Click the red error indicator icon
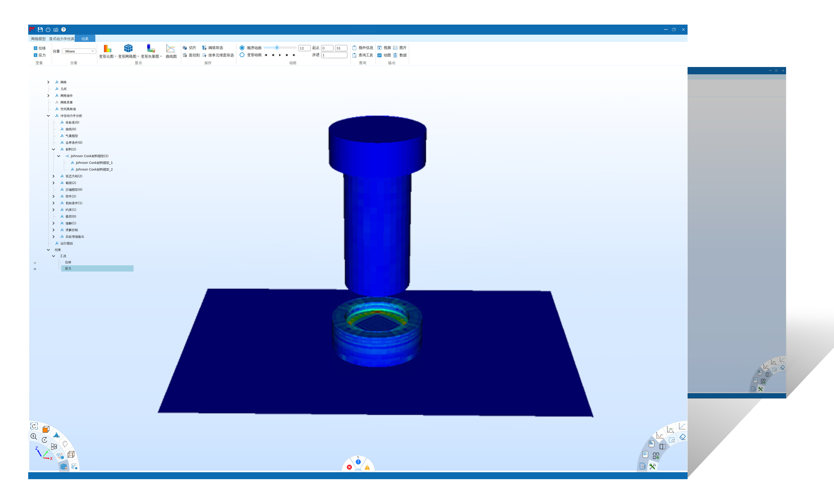Viewport: 834px width, 504px height. click(349, 467)
